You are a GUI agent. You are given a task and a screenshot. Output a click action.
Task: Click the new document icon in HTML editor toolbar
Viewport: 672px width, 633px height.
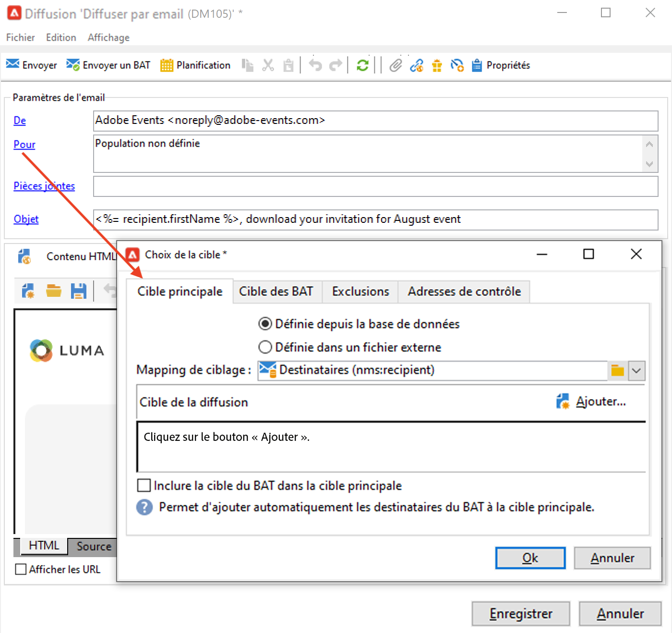28,291
